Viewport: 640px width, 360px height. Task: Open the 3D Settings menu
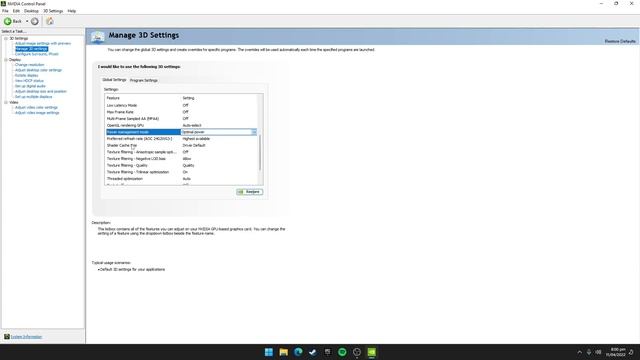pos(53,11)
